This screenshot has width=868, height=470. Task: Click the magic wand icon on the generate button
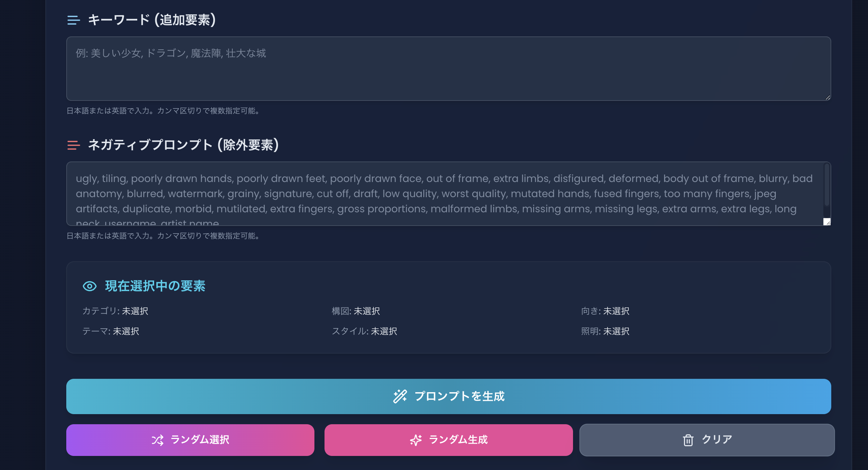(400, 396)
